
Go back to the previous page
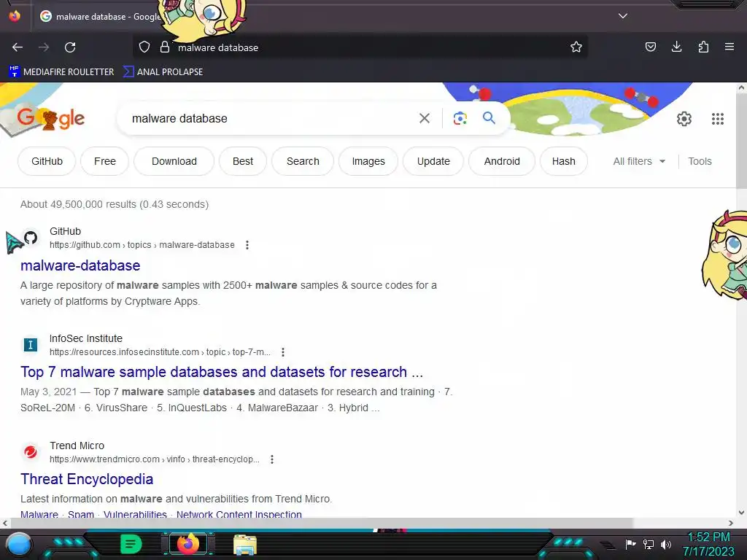18,47
